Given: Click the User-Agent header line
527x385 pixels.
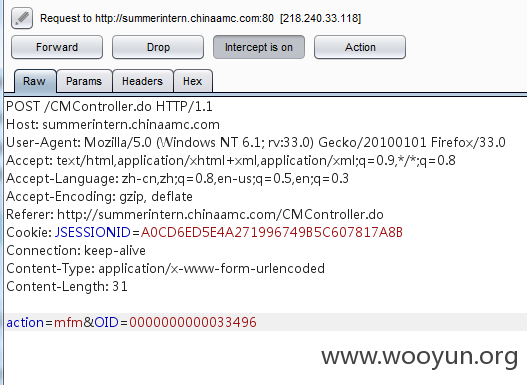Looking at the screenshot, I should pyautogui.click(x=256, y=142).
